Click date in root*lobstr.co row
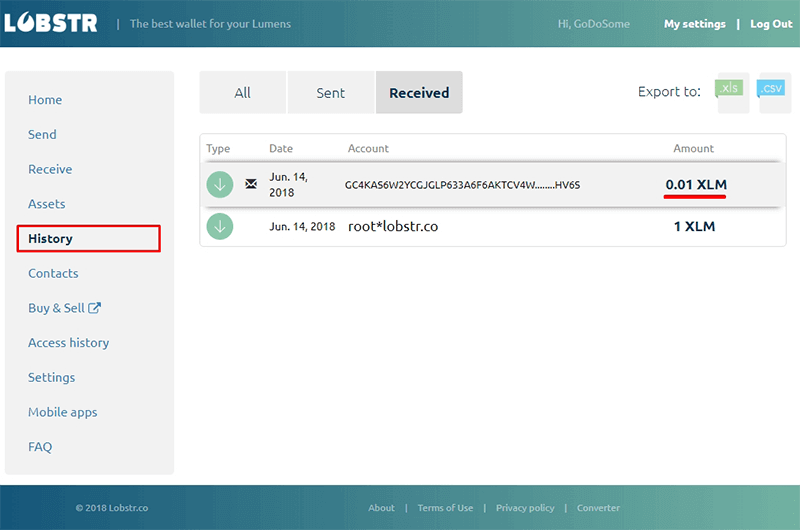The image size is (800, 530). 303,226
